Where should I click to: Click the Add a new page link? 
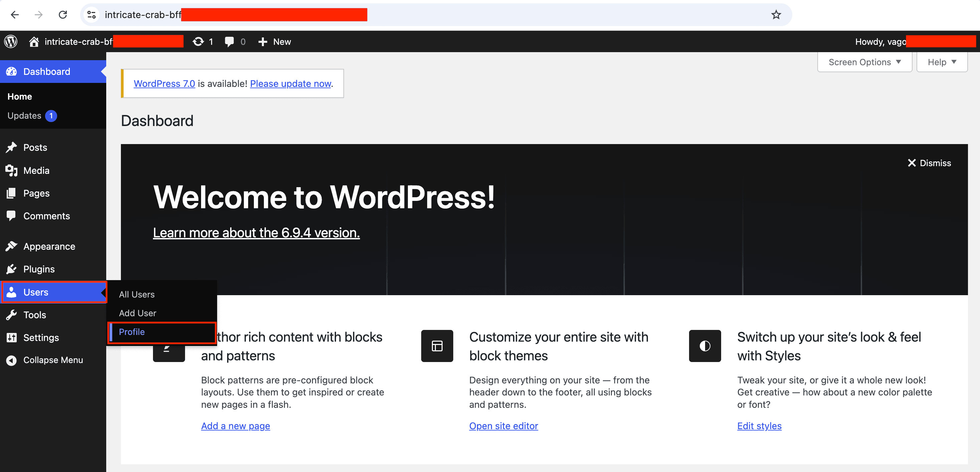pos(235,426)
